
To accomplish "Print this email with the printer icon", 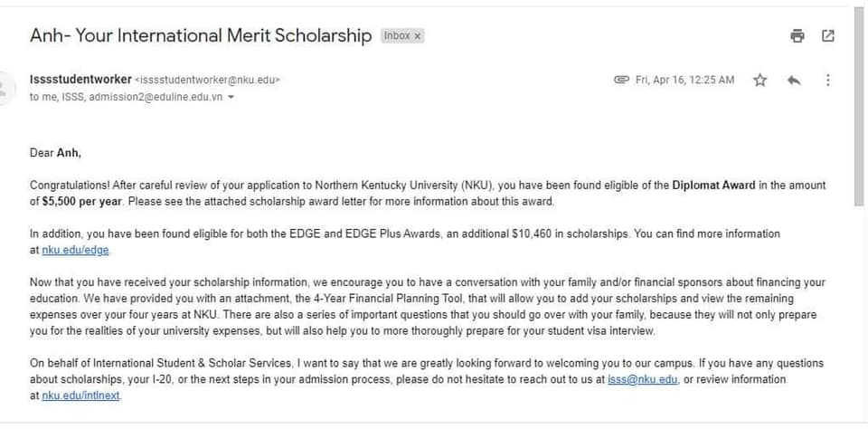I will pos(797,36).
